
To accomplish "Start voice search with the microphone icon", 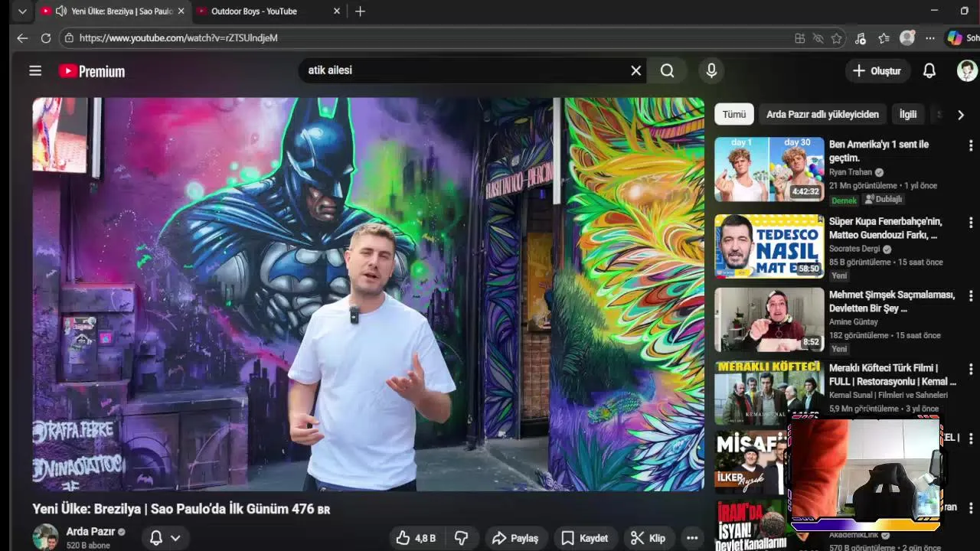I will [x=711, y=70].
